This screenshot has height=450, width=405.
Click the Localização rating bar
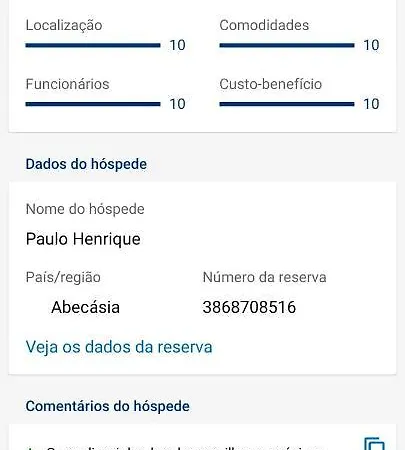click(x=93, y=45)
